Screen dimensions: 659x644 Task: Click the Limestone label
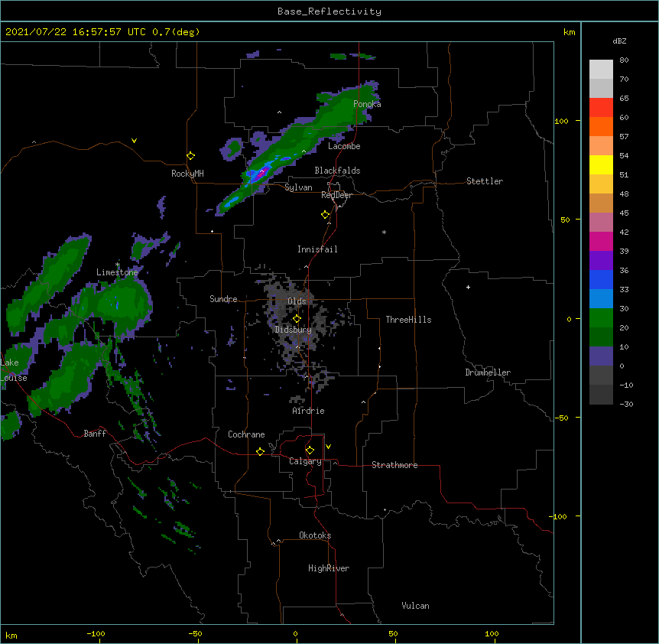pos(117,272)
